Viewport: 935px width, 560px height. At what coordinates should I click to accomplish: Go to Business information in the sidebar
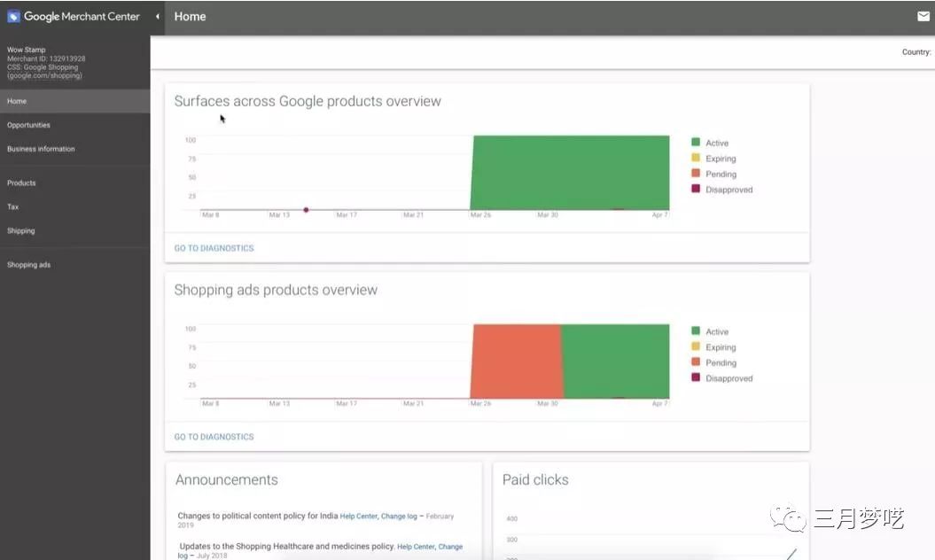tap(41, 149)
